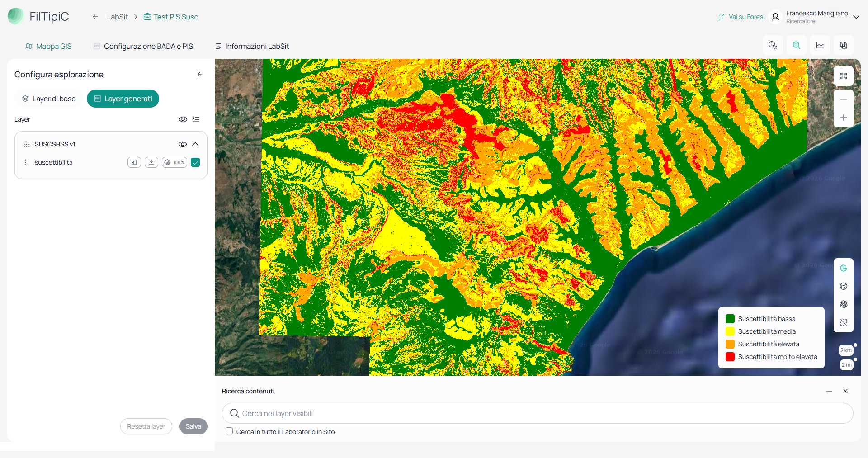The image size is (868, 458).
Task: Open statistics chart for suscettibilità layer
Action: coord(134,162)
